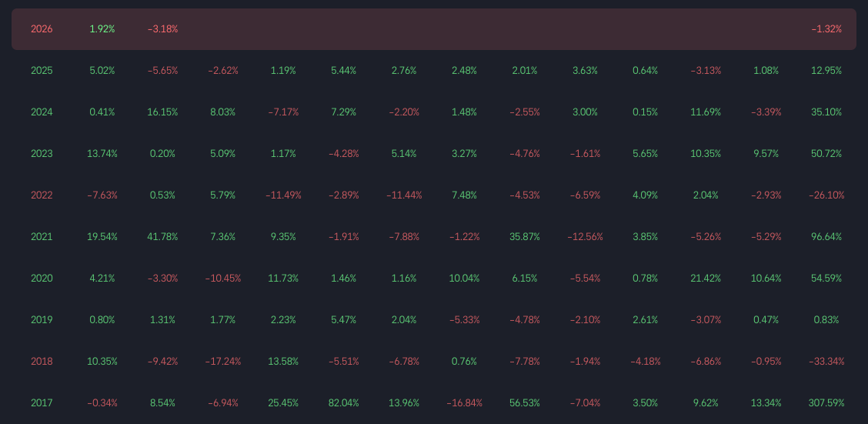This screenshot has width=868, height=424.
Task: Click the 21.42% value in the 2020 row
Action: (x=706, y=279)
